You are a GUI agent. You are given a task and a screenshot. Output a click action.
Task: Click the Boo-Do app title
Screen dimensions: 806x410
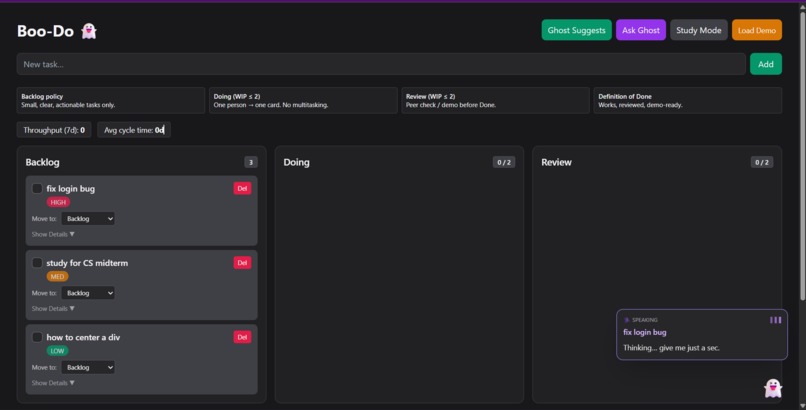(x=45, y=31)
